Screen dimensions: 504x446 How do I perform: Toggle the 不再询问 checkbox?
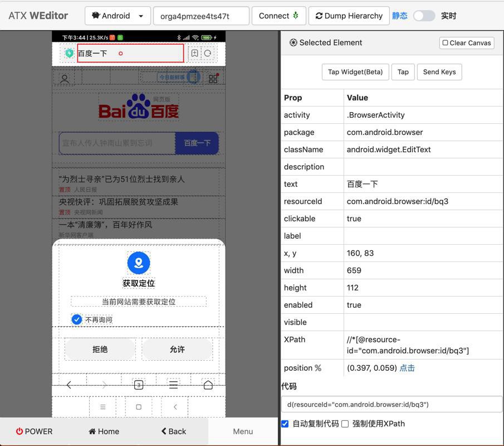pos(76,319)
